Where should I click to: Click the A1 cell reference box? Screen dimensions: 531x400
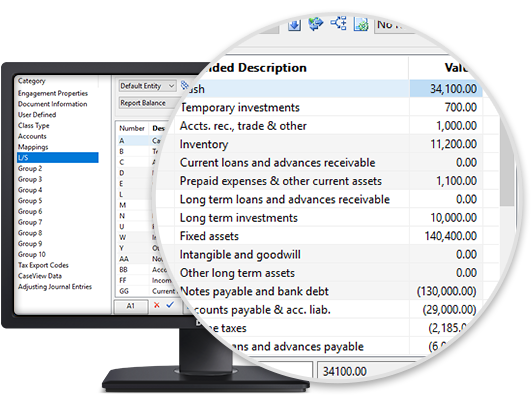pyautogui.click(x=131, y=306)
